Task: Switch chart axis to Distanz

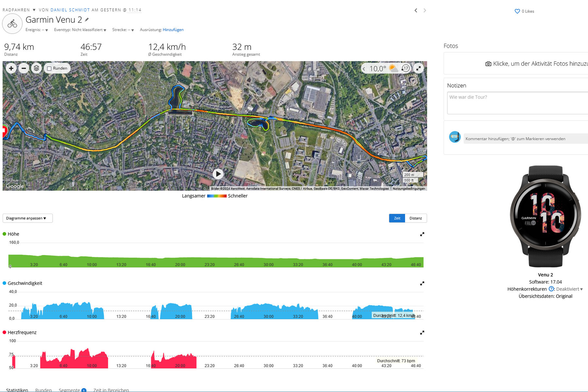Action: pos(416,218)
